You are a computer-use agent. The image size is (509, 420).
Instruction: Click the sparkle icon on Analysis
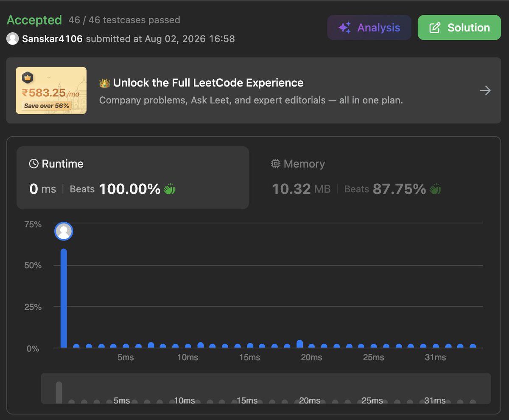tap(344, 28)
